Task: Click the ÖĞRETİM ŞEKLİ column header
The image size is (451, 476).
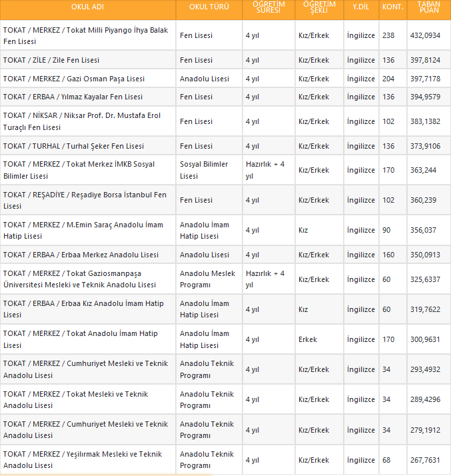Action: (x=319, y=7)
